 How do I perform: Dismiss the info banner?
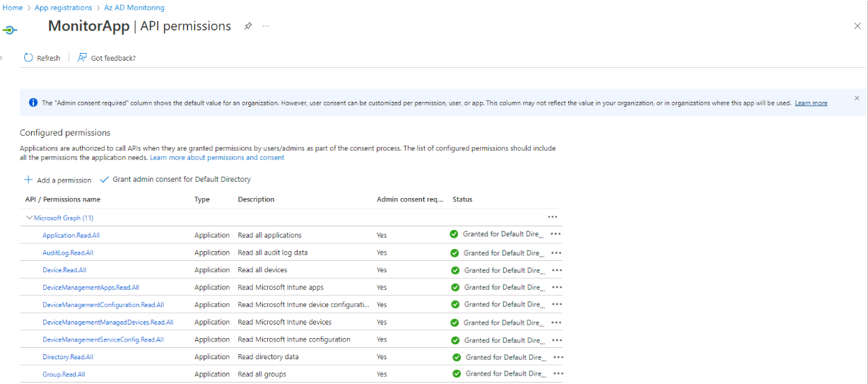click(857, 98)
